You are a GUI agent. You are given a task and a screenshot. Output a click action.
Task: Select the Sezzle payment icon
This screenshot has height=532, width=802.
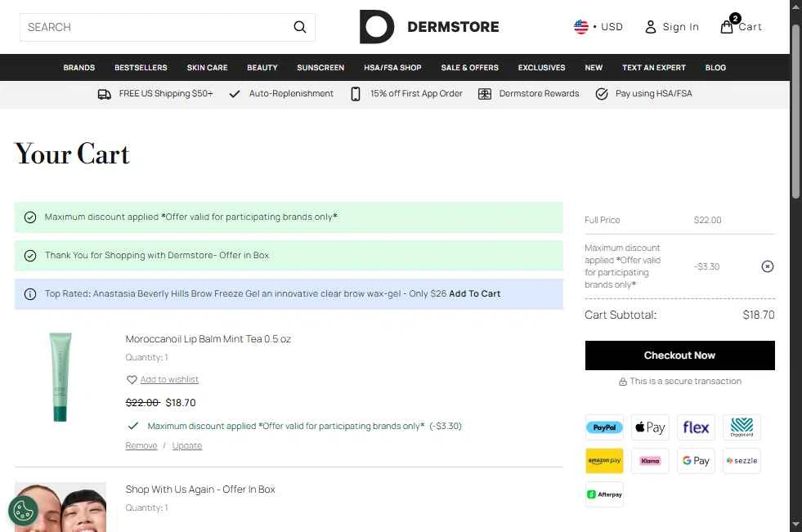[742, 461]
